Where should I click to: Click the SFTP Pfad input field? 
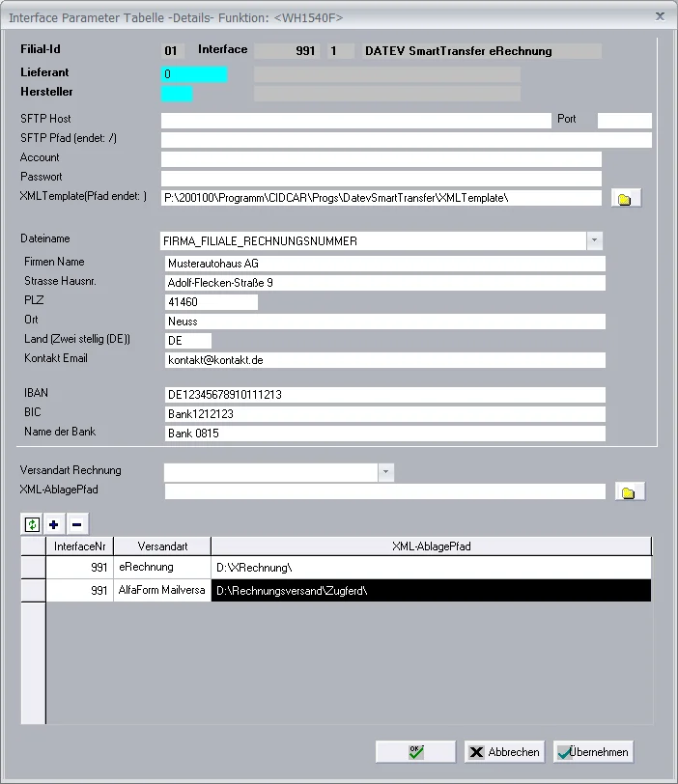pos(406,139)
